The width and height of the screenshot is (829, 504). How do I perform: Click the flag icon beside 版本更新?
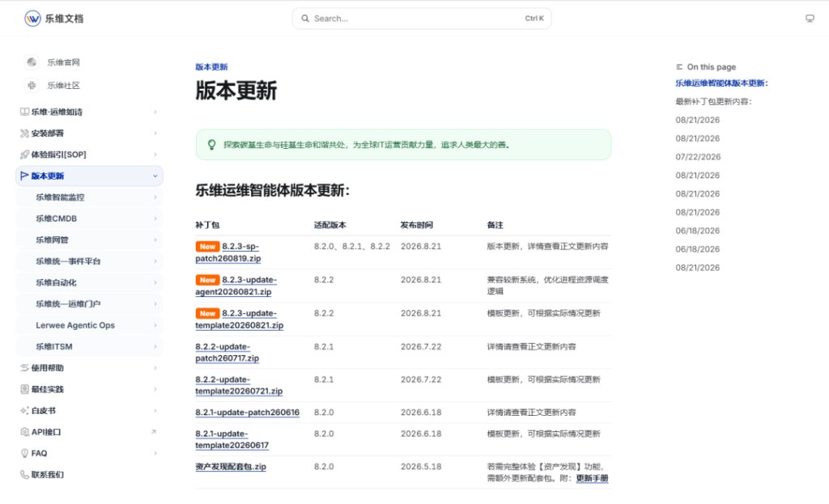(24, 176)
